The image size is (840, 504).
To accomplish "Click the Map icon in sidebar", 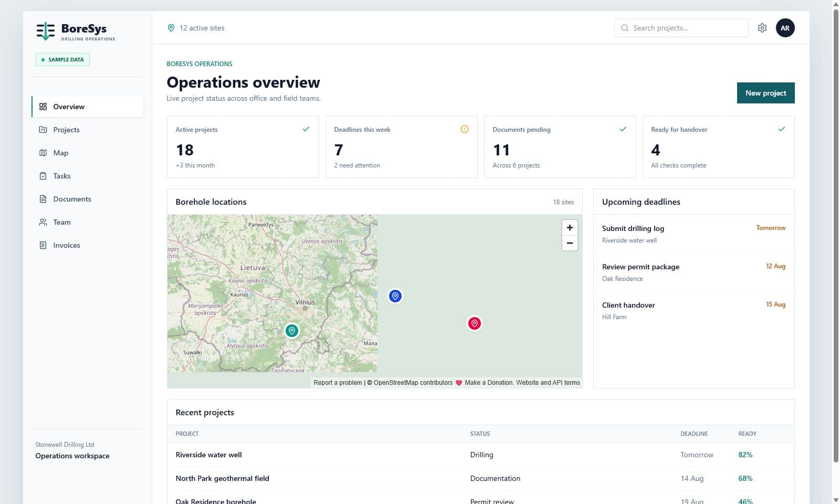I will click(43, 153).
